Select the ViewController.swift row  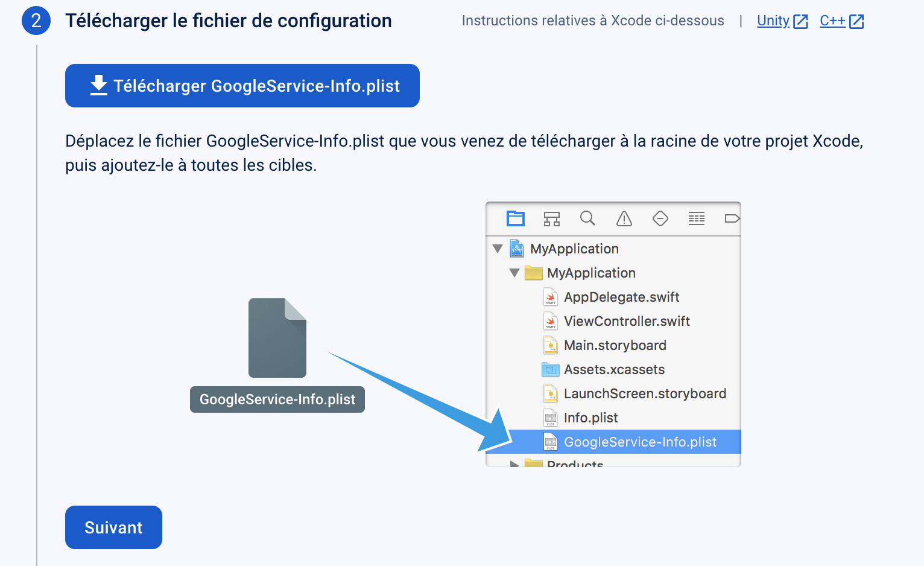tap(613, 321)
